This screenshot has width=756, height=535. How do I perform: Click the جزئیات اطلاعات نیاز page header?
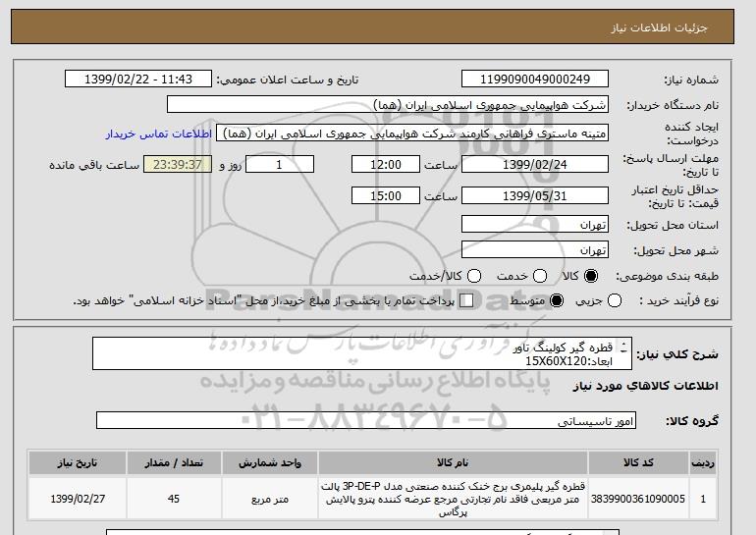click(x=659, y=27)
